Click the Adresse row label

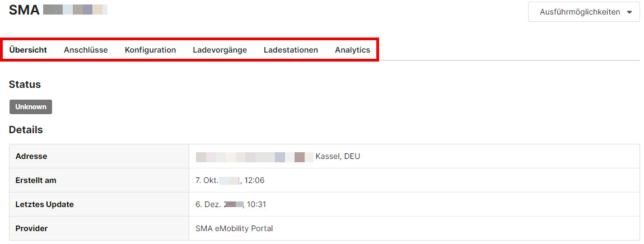31,156
